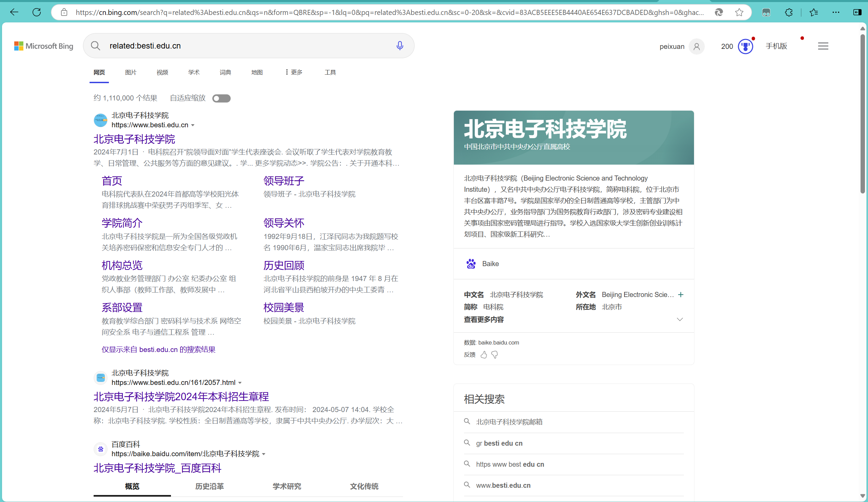Open the 工具 search tools
Image resolution: width=868 pixels, height=502 pixels.
[330, 72]
